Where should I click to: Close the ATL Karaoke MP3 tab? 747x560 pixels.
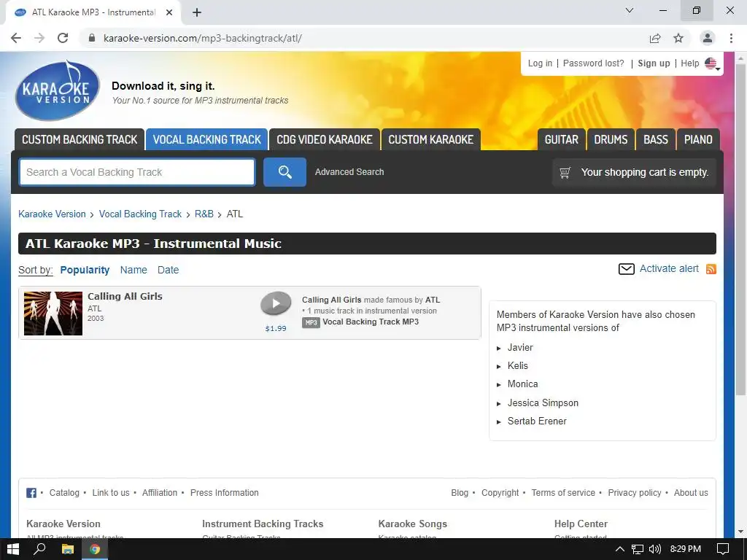point(169,12)
